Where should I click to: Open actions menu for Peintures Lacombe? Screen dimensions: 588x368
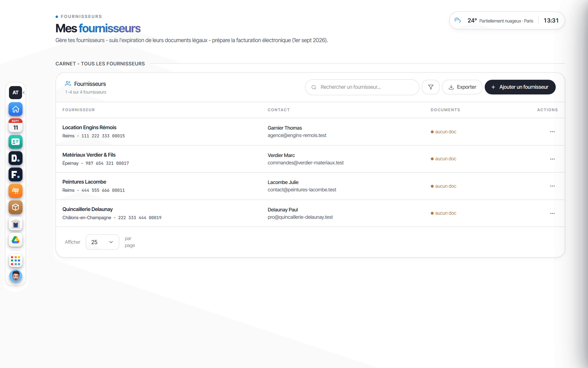click(x=552, y=186)
